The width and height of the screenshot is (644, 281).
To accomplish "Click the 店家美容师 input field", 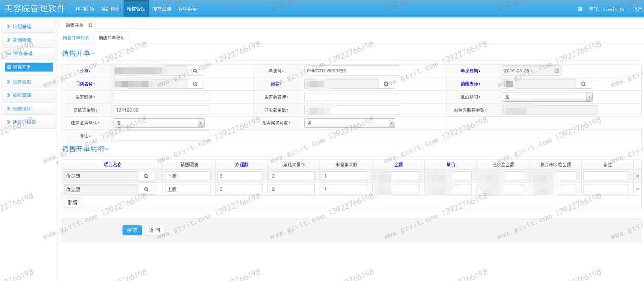I will coord(352,97).
